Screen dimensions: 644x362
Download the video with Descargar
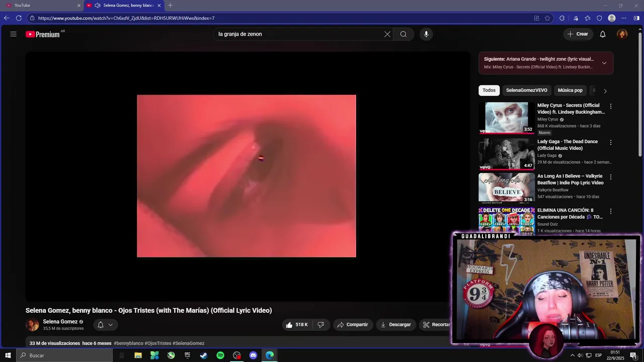click(x=395, y=325)
